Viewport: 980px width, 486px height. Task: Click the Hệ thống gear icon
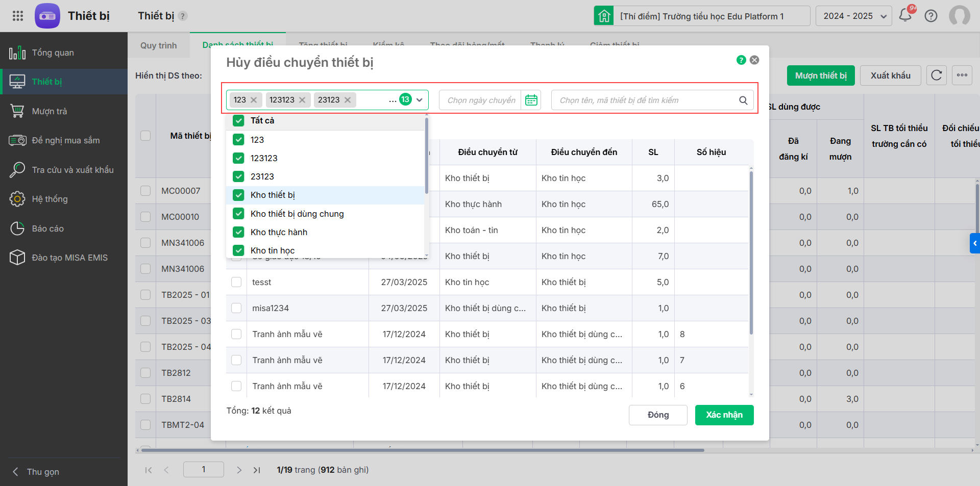[x=17, y=199]
